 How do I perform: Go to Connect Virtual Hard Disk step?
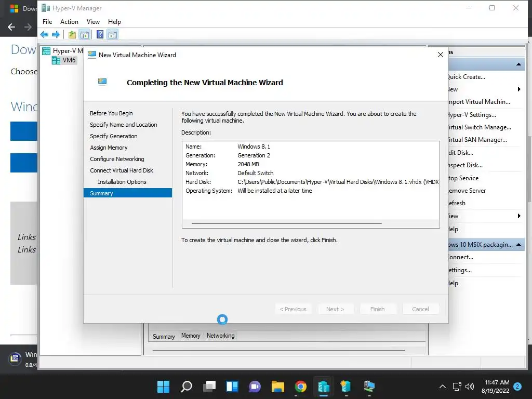tap(122, 170)
